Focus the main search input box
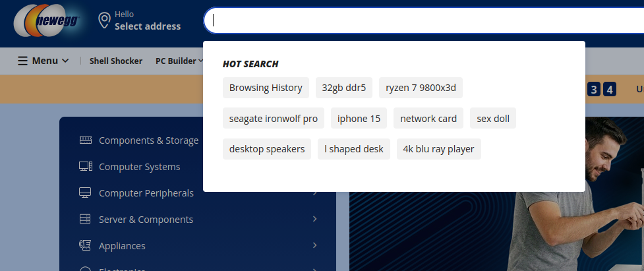This screenshot has height=271, width=644. click(x=423, y=20)
